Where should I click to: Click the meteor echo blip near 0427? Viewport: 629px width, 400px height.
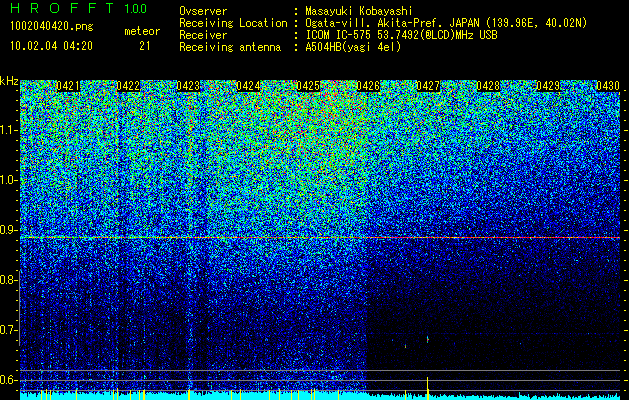428,339
